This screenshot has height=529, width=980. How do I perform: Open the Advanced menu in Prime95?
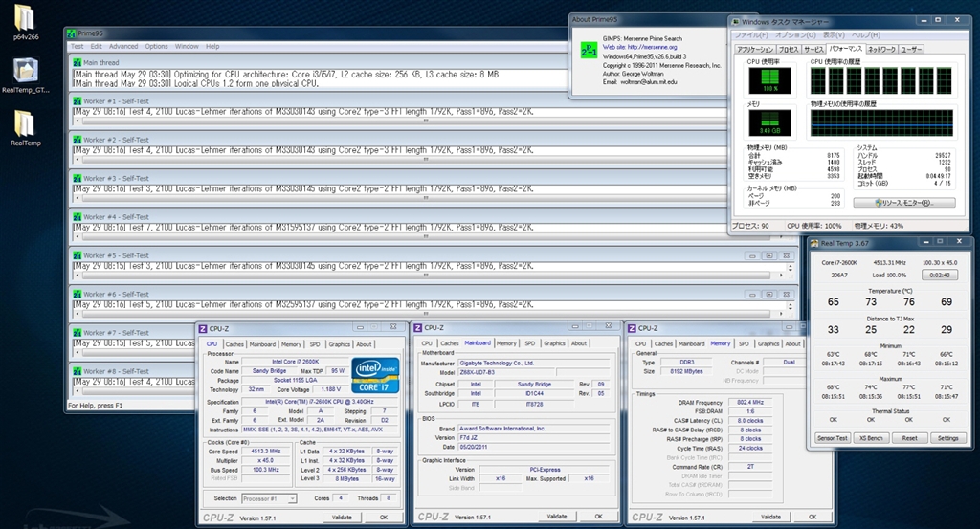[122, 46]
